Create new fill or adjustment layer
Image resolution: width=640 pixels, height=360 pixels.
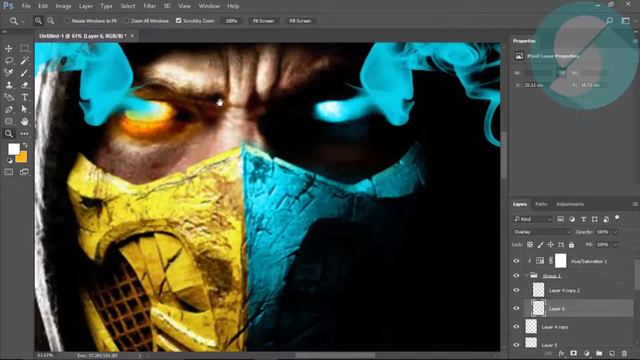(x=587, y=353)
